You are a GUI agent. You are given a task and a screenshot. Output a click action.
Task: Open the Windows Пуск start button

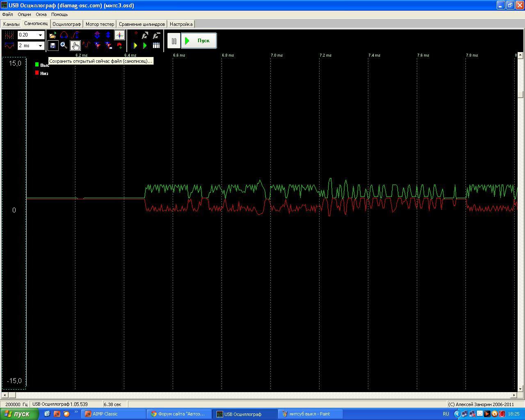[20, 414]
